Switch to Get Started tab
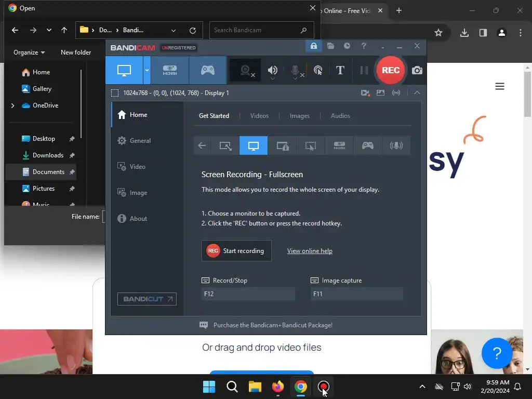 214,116
